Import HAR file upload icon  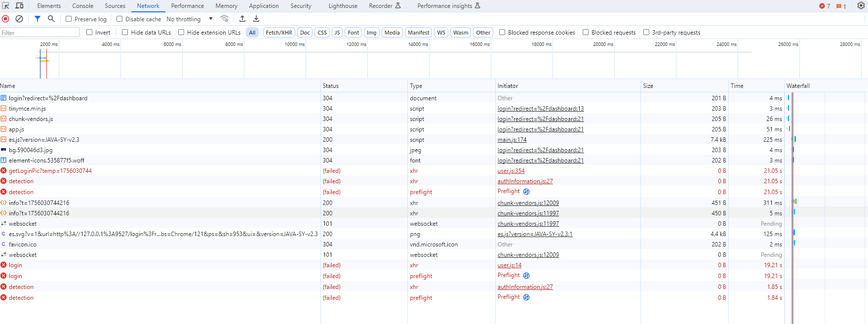(242, 19)
